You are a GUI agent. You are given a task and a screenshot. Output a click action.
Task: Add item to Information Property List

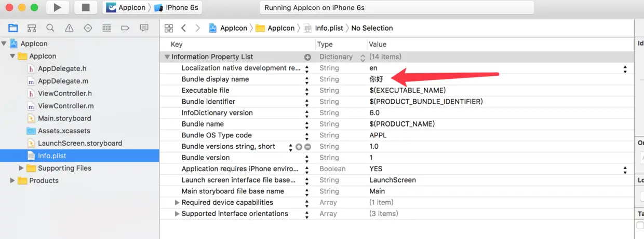[307, 57]
